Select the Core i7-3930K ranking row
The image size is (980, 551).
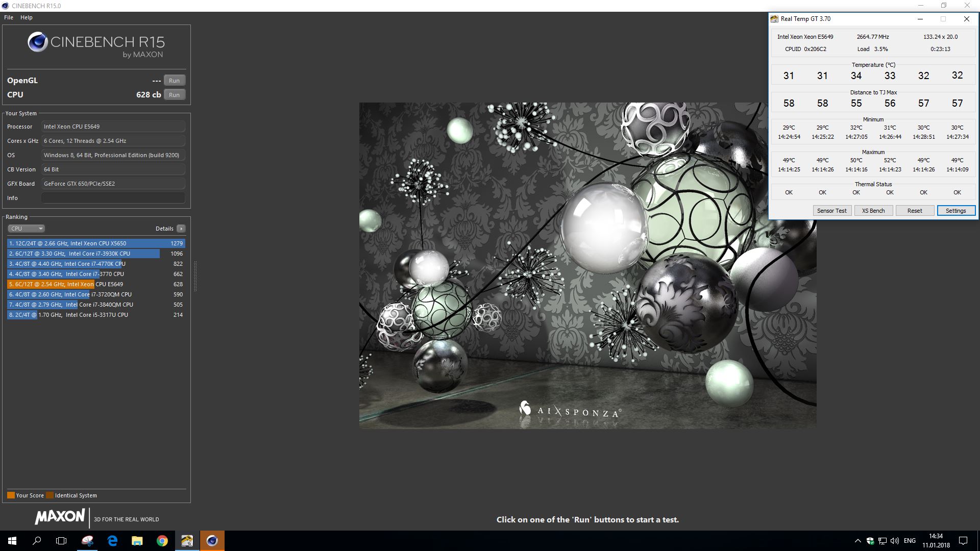(96, 254)
